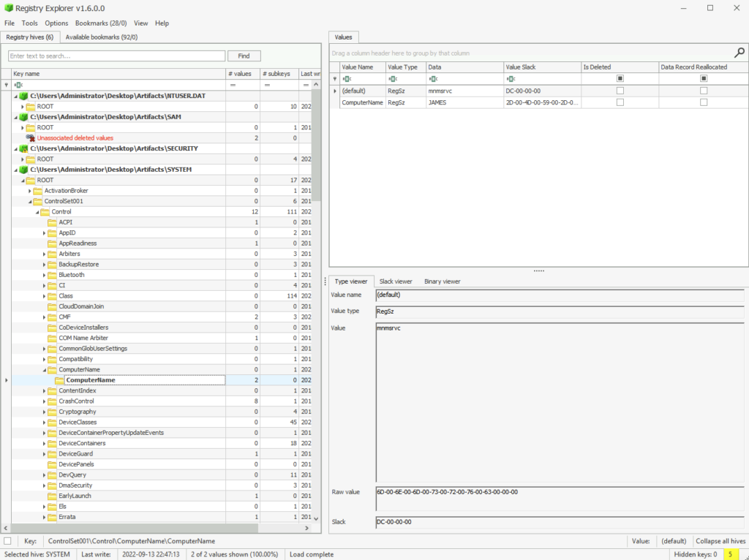The height and width of the screenshot is (560, 749).
Task: Click the Raw value text field
Action: tap(560, 499)
